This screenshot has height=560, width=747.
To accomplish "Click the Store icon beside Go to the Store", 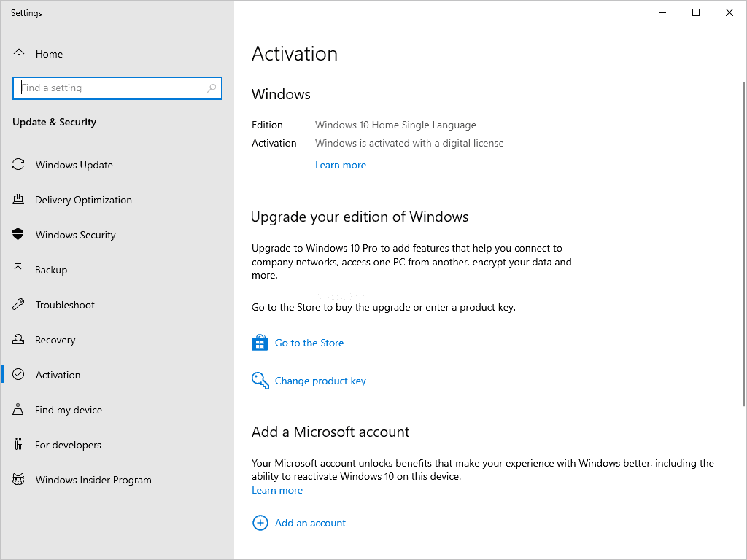I will (x=260, y=342).
